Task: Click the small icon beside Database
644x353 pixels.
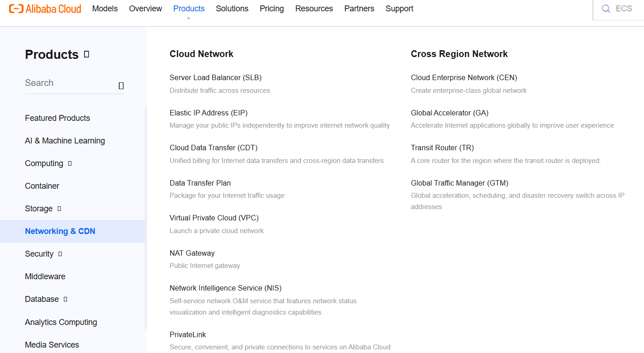Action: point(66,299)
